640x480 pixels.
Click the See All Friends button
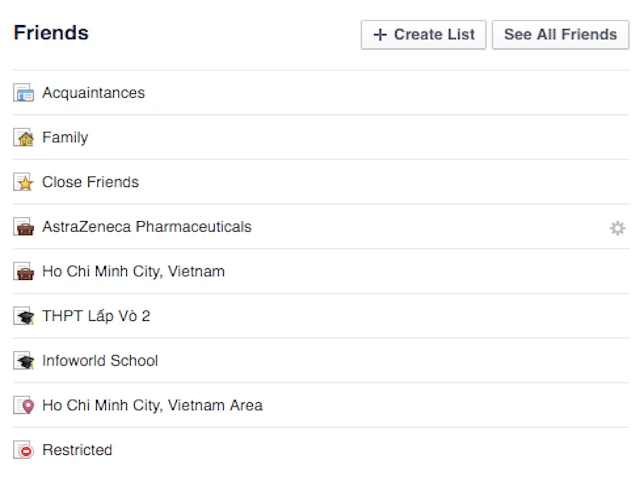pos(560,35)
